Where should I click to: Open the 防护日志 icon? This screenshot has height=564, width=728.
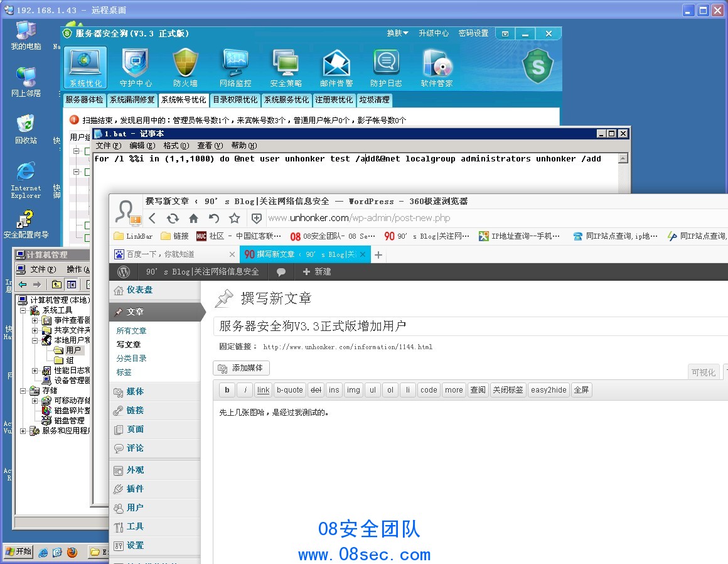tap(386, 67)
